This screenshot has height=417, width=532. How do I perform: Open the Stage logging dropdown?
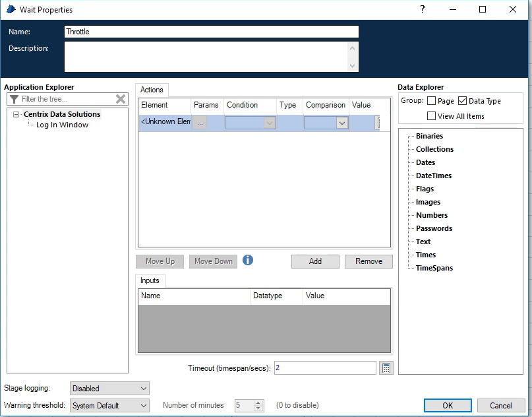point(109,388)
